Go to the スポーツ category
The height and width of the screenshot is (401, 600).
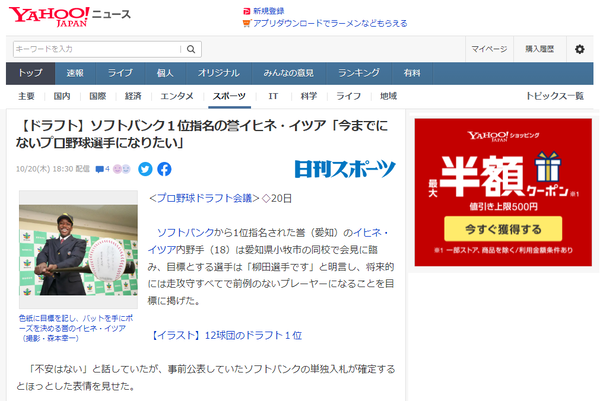pyautogui.click(x=229, y=96)
